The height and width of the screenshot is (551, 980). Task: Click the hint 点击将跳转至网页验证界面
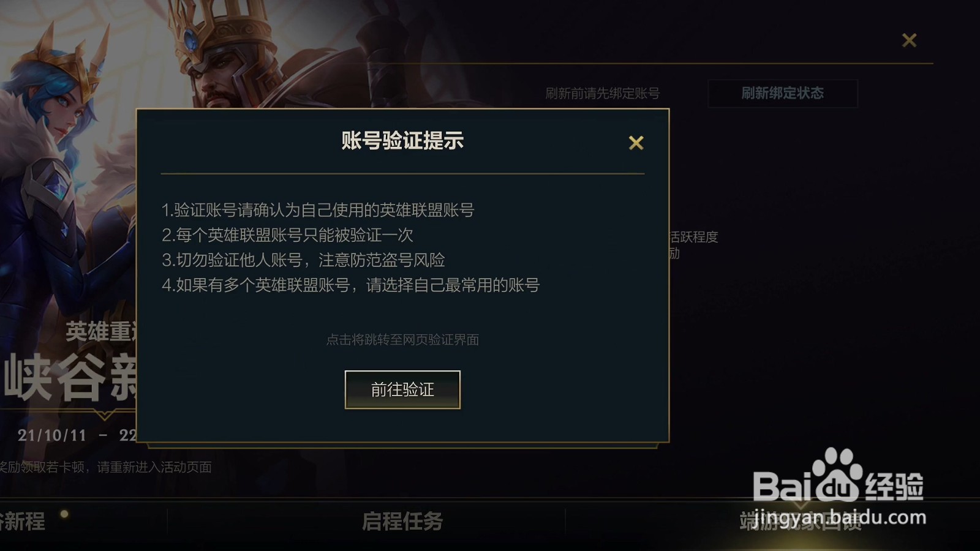[402, 340]
